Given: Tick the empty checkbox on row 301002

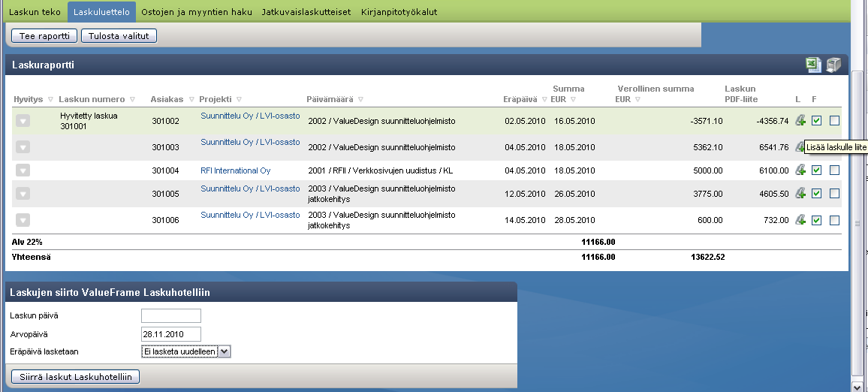Looking at the screenshot, I should 835,121.
